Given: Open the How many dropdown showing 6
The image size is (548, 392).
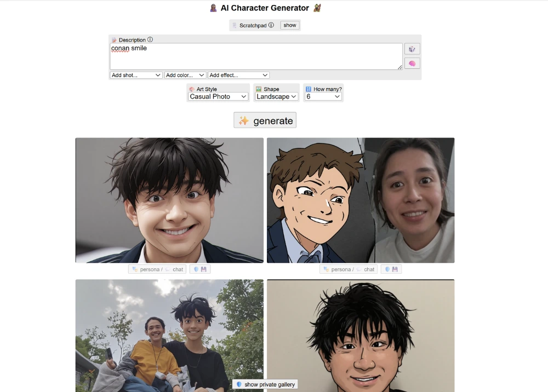Looking at the screenshot, I should pyautogui.click(x=323, y=97).
